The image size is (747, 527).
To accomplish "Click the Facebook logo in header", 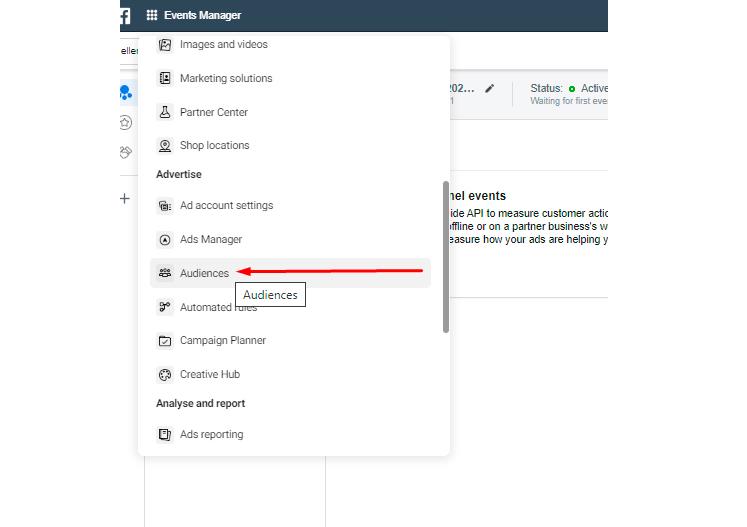I will (x=125, y=15).
